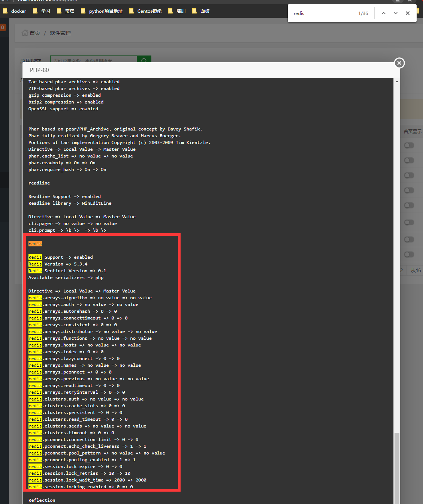
Task: Click the Reflection heading at the bottom
Action: point(42,500)
